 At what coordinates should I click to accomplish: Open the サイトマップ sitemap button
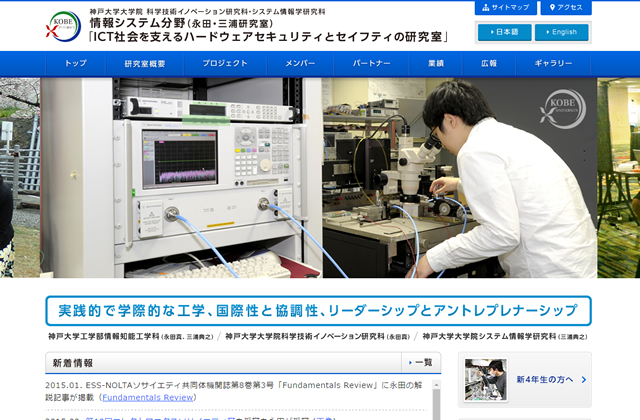click(x=505, y=7)
